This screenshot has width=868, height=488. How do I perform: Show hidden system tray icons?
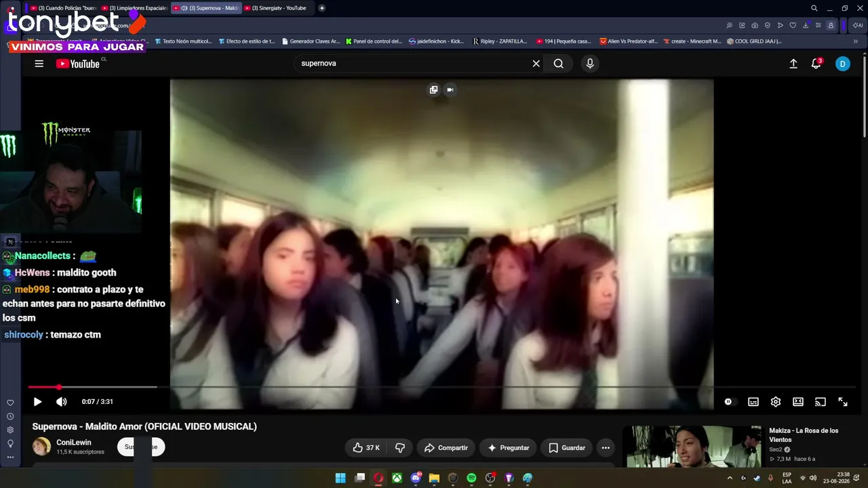click(730, 479)
